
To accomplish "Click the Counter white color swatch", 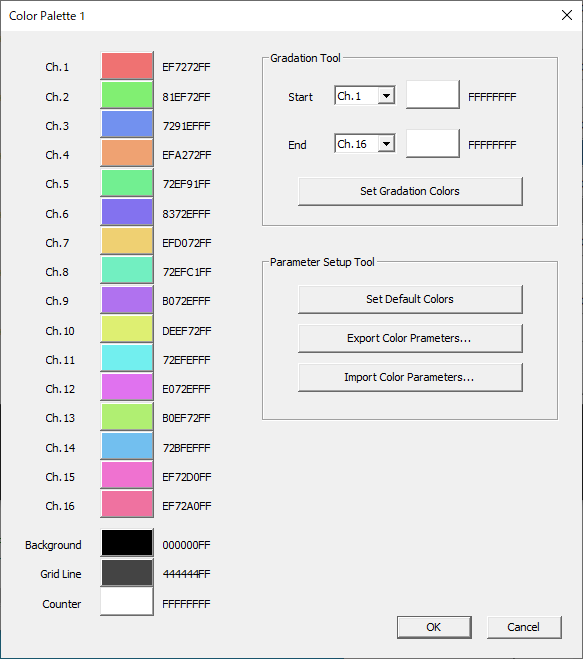I will click(x=127, y=602).
